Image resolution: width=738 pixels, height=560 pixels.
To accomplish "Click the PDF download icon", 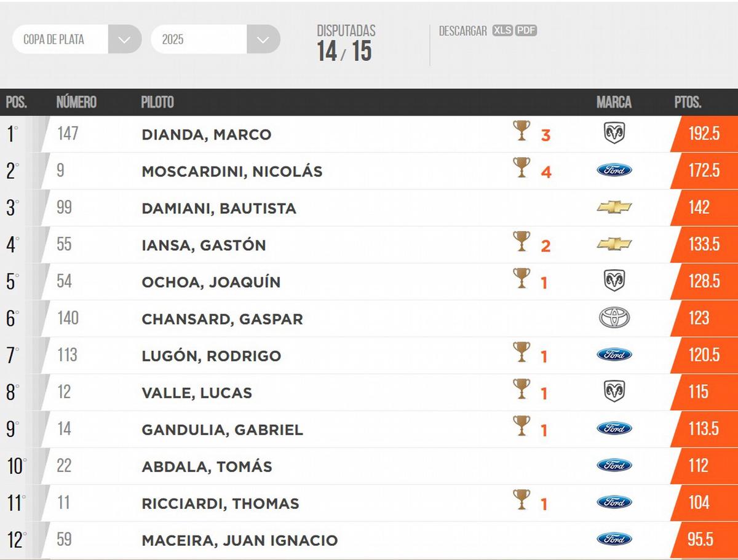I will point(526,31).
